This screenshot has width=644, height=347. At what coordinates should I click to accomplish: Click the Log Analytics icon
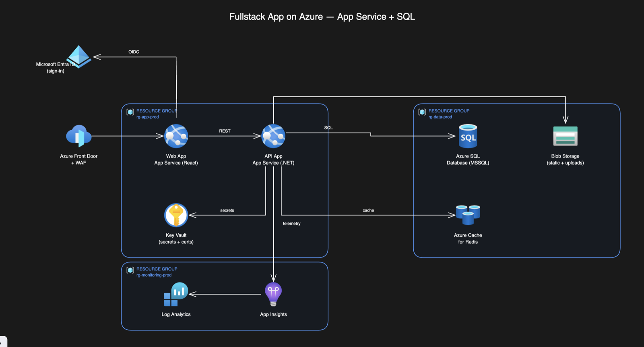point(176,294)
